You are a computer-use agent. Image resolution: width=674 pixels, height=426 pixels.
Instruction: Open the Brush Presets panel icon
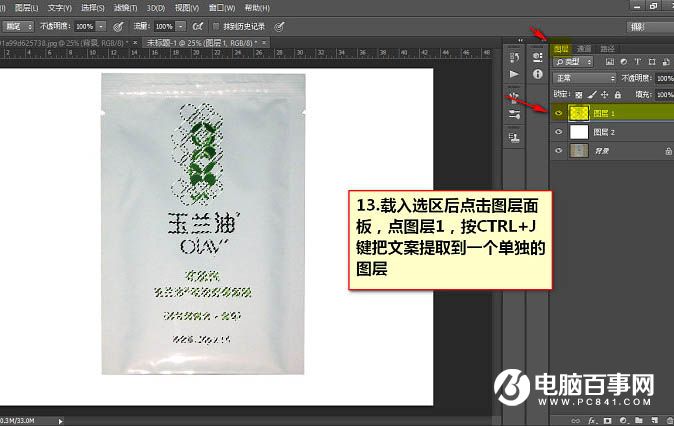[x=514, y=114]
